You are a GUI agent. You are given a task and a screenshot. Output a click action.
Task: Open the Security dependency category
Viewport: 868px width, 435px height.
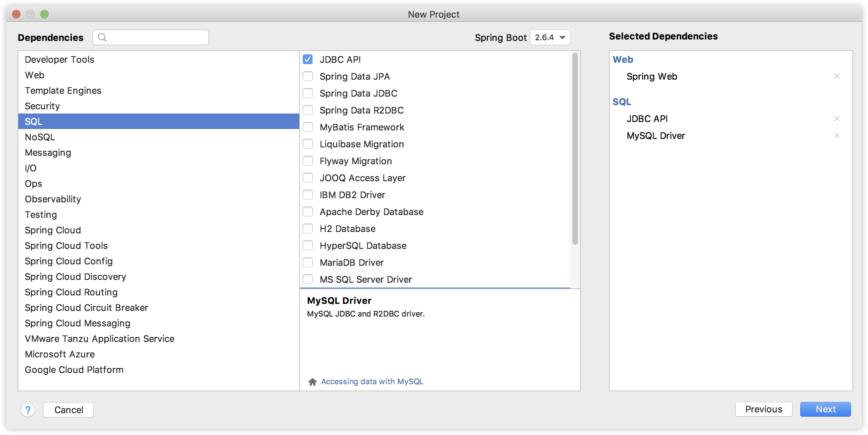[x=42, y=106]
